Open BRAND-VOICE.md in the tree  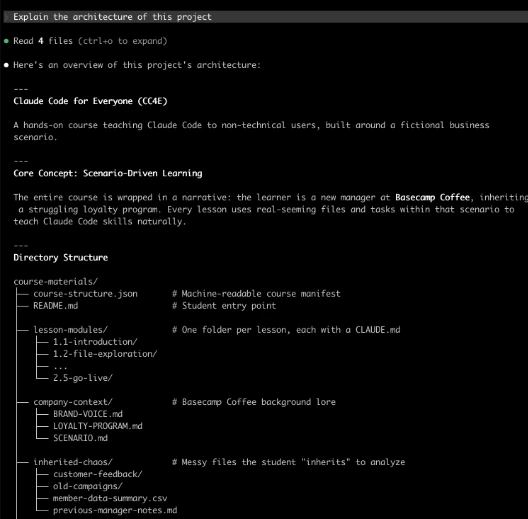pos(88,414)
